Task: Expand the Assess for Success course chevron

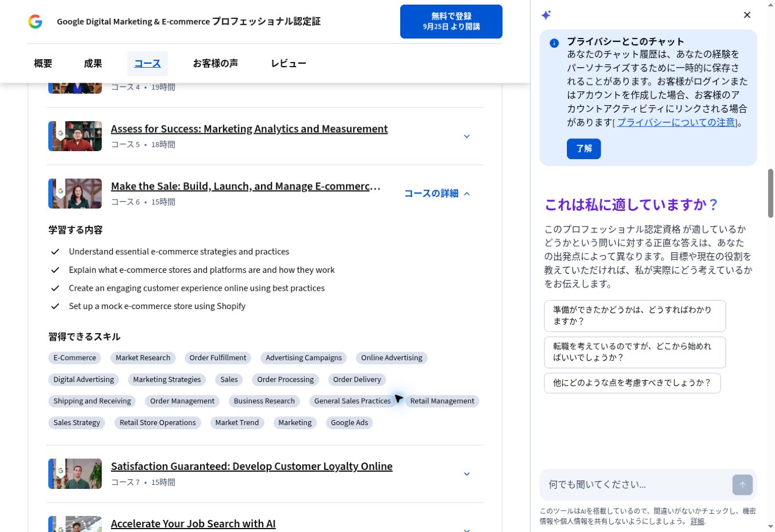Action: pyautogui.click(x=467, y=136)
